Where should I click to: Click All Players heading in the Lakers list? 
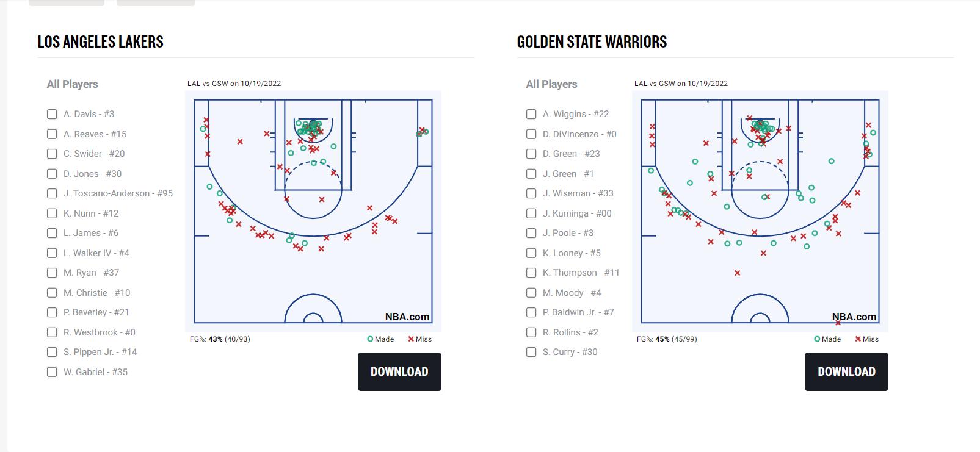click(72, 84)
